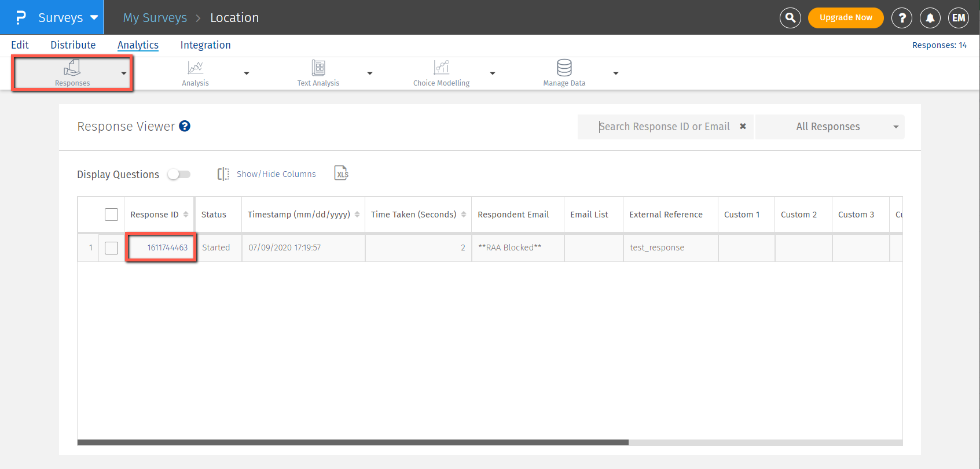
Task: Open the Responses toolbar icon
Action: 72,68
